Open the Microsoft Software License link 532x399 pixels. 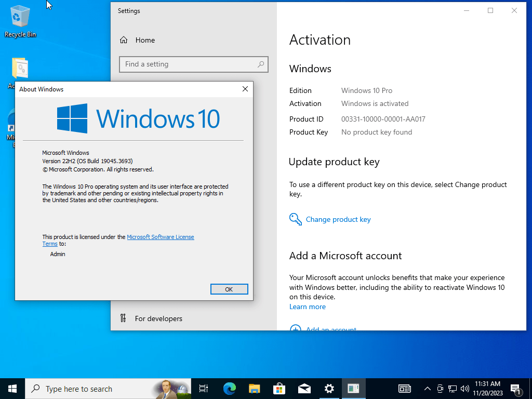point(161,237)
